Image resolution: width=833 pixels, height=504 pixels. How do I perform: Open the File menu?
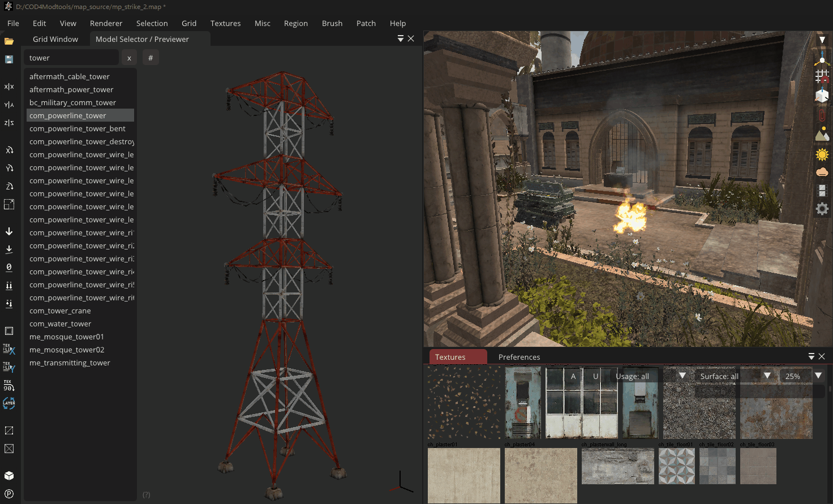[13, 23]
